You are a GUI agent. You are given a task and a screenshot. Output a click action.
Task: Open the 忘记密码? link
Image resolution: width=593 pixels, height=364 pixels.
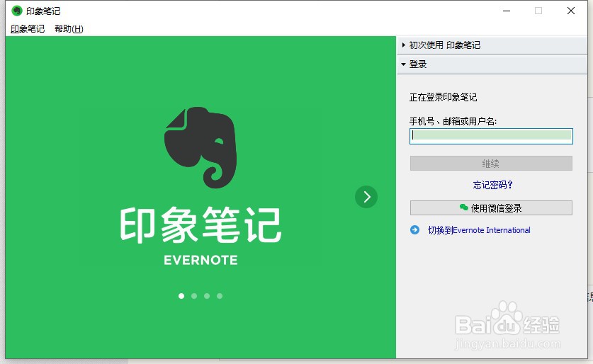pos(492,185)
